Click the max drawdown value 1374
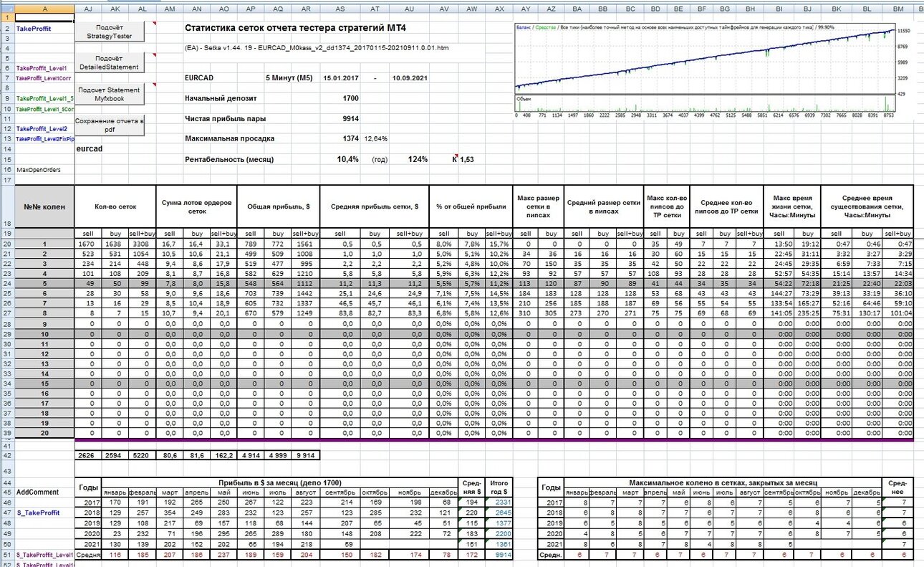The image size is (924, 567). point(350,138)
